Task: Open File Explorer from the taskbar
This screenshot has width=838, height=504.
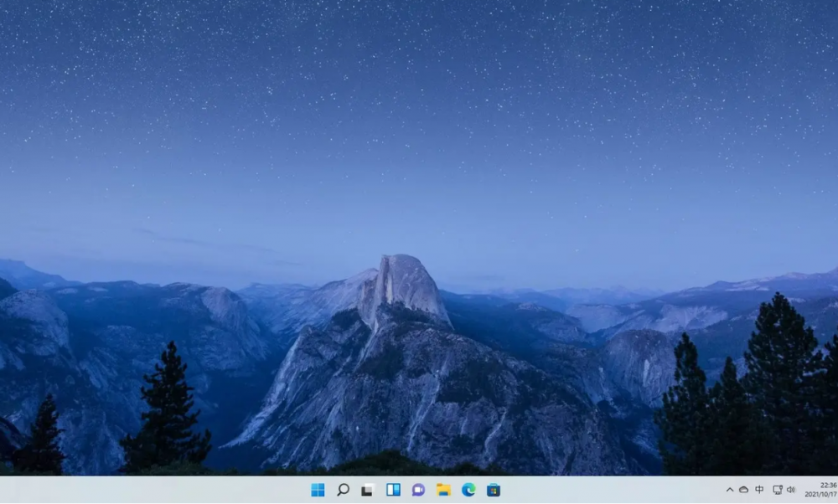Action: (x=443, y=490)
